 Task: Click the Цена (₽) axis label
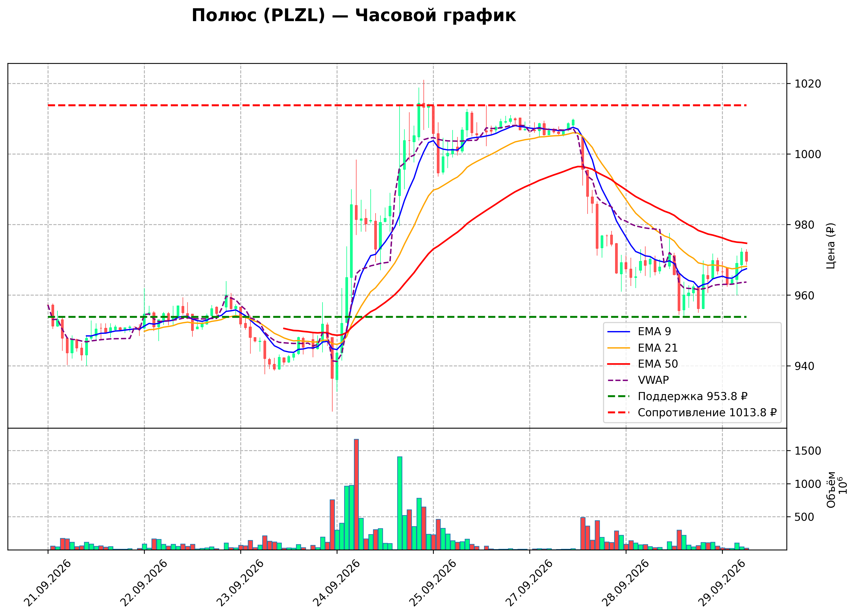click(830, 246)
